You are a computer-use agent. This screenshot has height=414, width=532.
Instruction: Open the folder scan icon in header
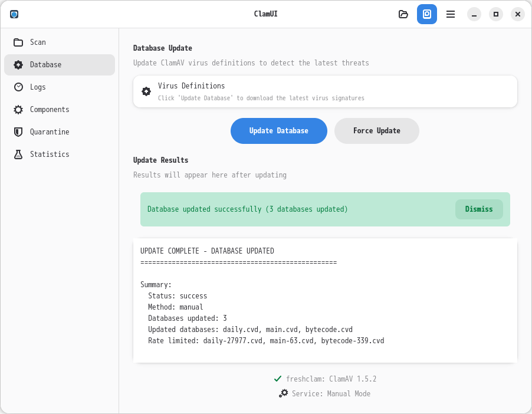403,14
